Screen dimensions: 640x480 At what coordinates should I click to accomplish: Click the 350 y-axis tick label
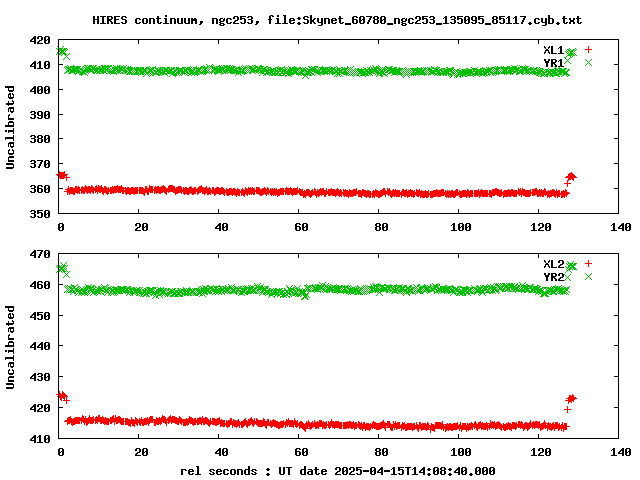[x=40, y=213]
